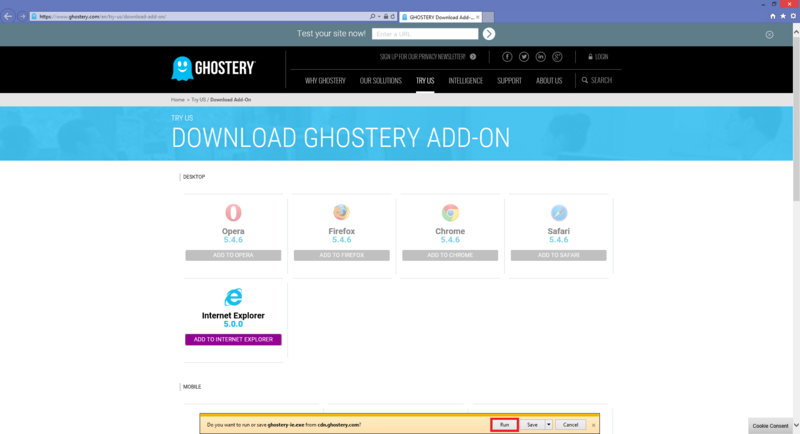Expand the Cookie Consent panel
The height and width of the screenshot is (434, 800).
click(773, 426)
